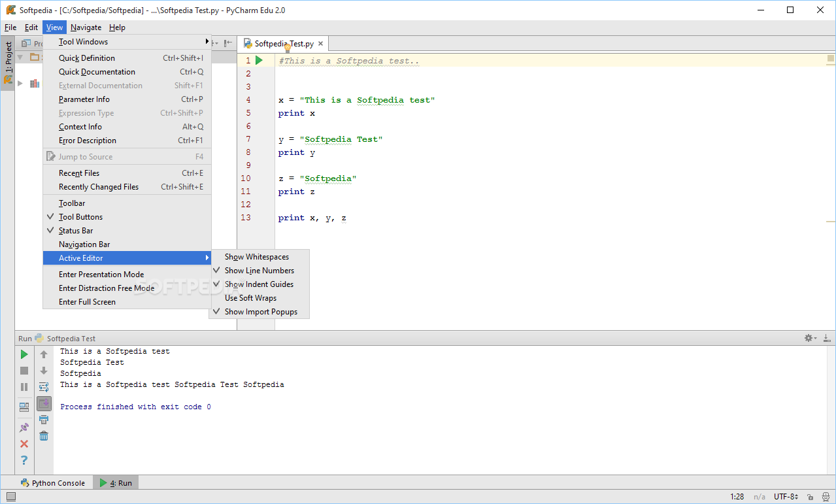836x504 pixels.
Task: Toggle Show Line Numbers option
Action: click(259, 271)
